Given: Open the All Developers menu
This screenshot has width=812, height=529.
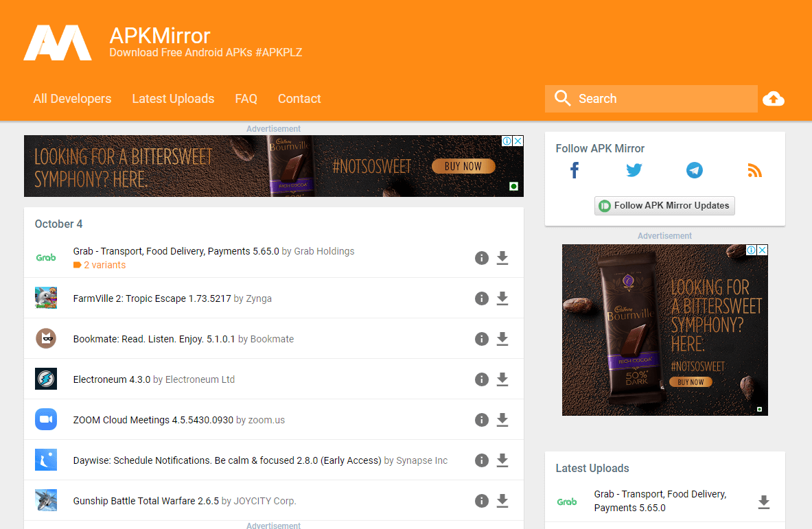Looking at the screenshot, I should click(x=73, y=98).
